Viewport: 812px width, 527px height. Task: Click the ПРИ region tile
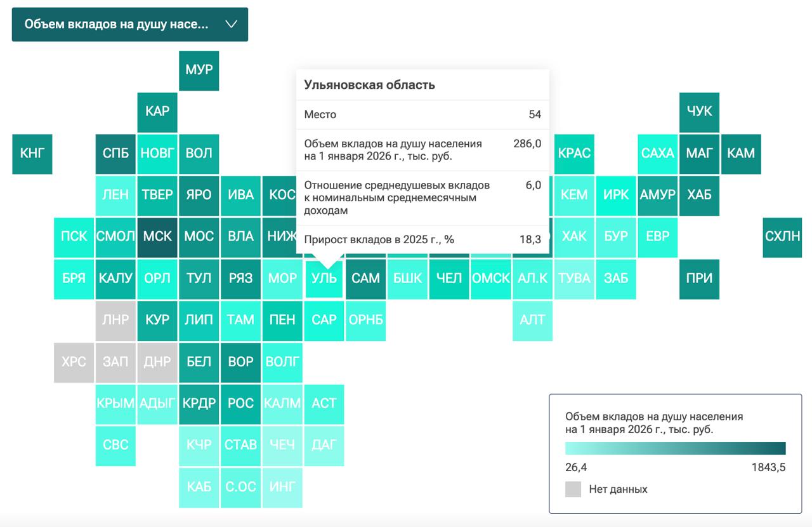pos(699,278)
